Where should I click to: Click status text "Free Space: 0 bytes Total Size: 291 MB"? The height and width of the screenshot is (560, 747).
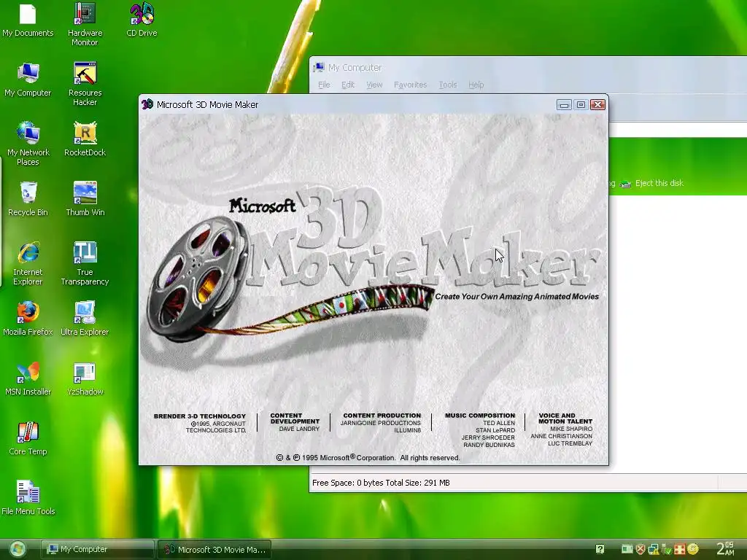click(x=381, y=483)
